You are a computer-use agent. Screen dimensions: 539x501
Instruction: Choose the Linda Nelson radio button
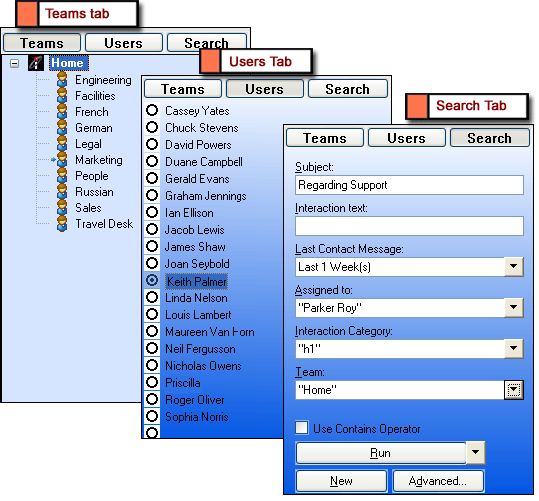point(152,297)
